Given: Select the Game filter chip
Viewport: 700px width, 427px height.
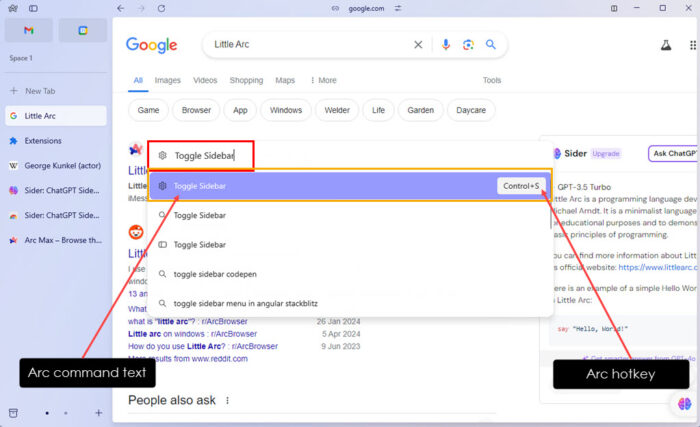Looking at the screenshot, I should pyautogui.click(x=148, y=110).
